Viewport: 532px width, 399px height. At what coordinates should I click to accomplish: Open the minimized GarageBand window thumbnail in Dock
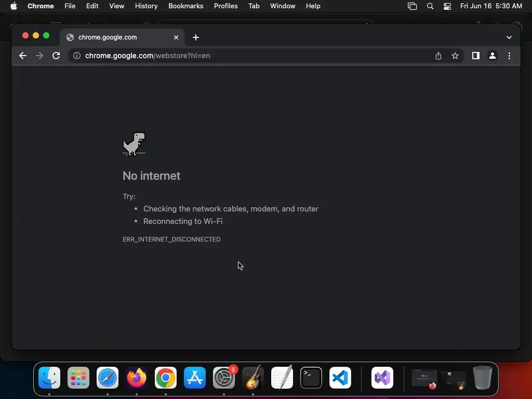tap(453, 380)
